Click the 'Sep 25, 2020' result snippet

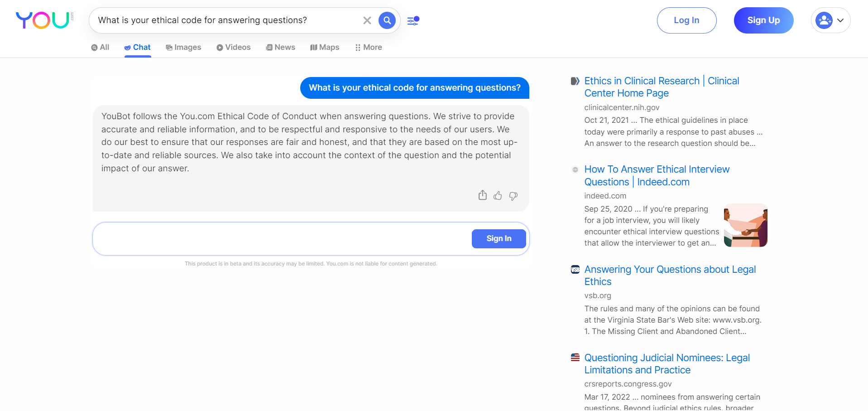pyautogui.click(x=652, y=226)
